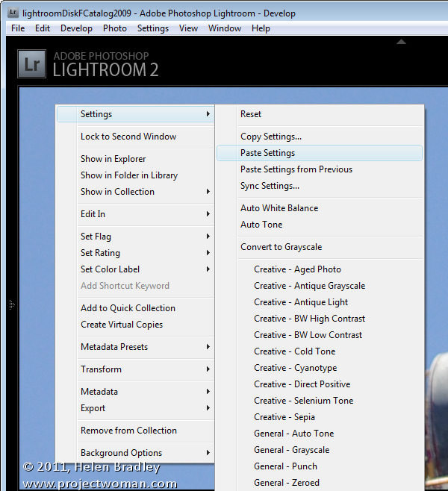Open the Photo menu
This screenshot has width=448, height=491.
point(115,28)
